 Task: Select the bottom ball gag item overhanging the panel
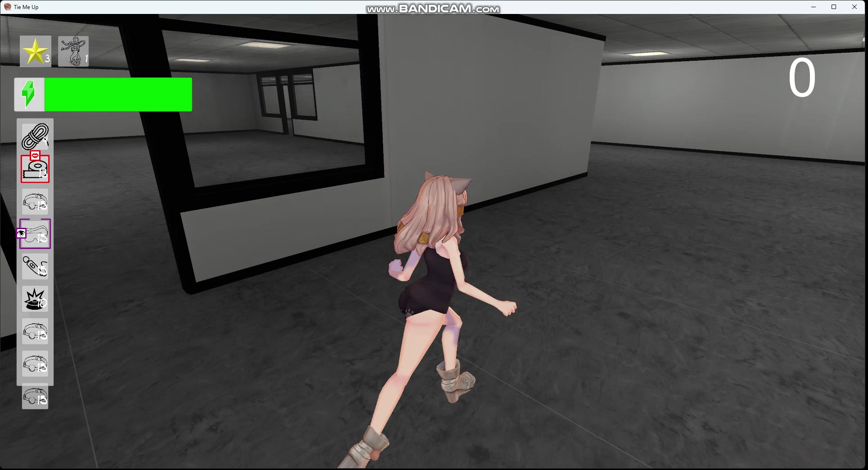35,396
